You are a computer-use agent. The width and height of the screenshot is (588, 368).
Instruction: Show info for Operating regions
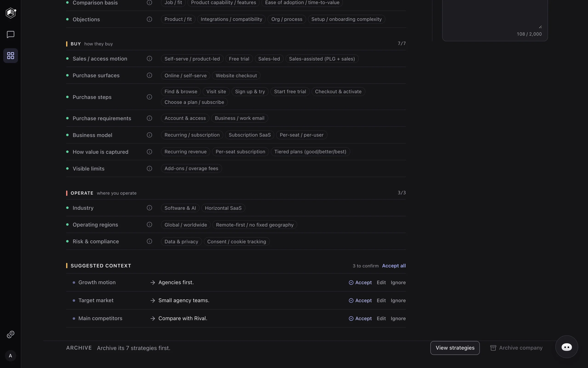pos(150,225)
